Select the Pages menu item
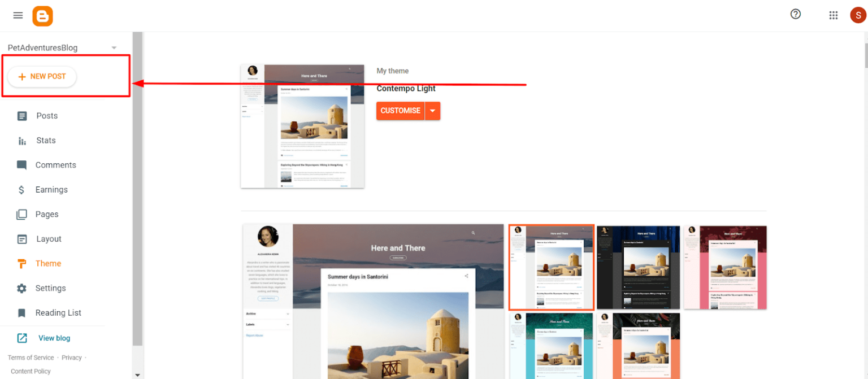Image resolution: width=868 pixels, height=379 pixels. [x=47, y=214]
